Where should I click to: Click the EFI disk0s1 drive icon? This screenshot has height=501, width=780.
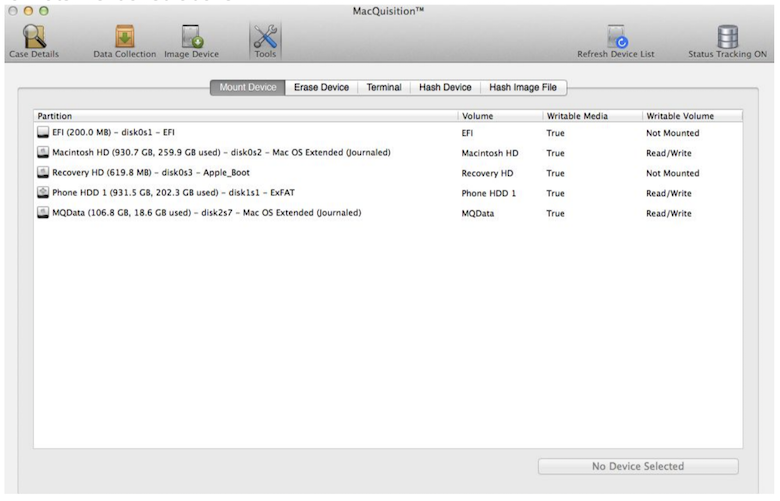[43, 132]
